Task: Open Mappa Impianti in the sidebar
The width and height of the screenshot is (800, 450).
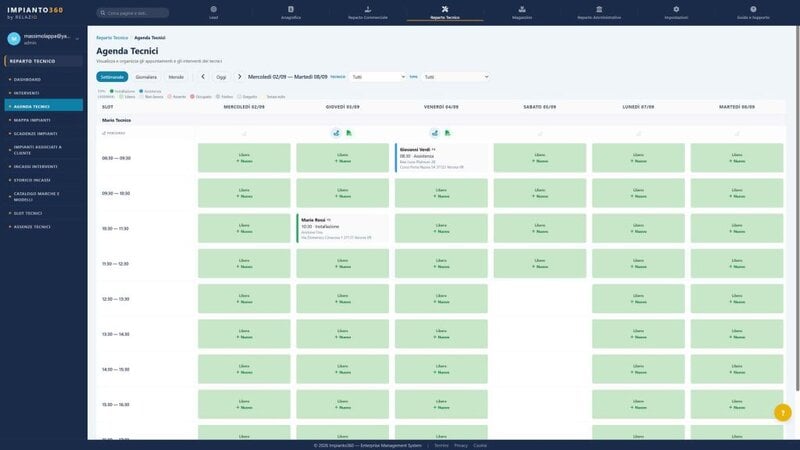Action: coord(43,120)
